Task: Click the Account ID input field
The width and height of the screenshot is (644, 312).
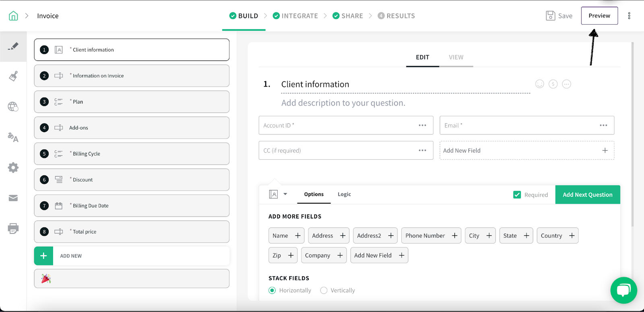Action: [x=346, y=125]
